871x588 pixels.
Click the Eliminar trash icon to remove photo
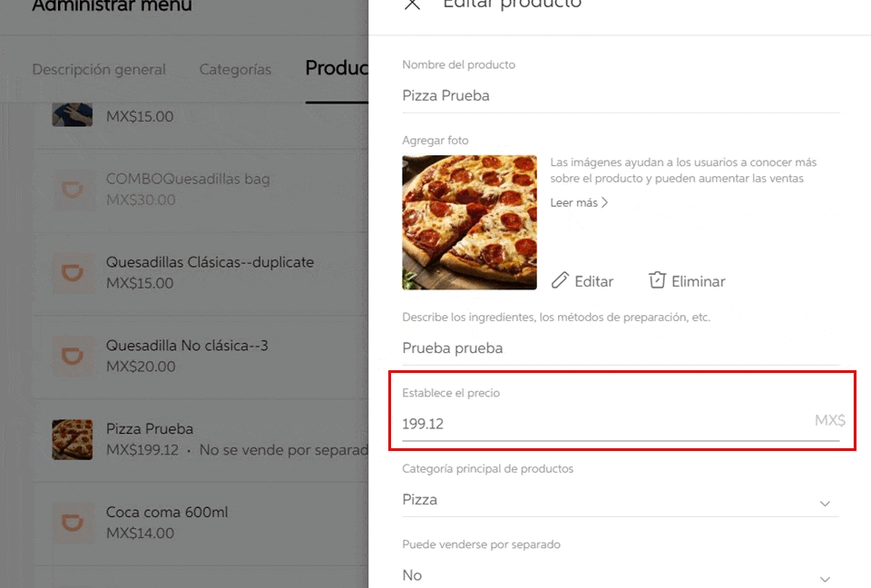[656, 280]
